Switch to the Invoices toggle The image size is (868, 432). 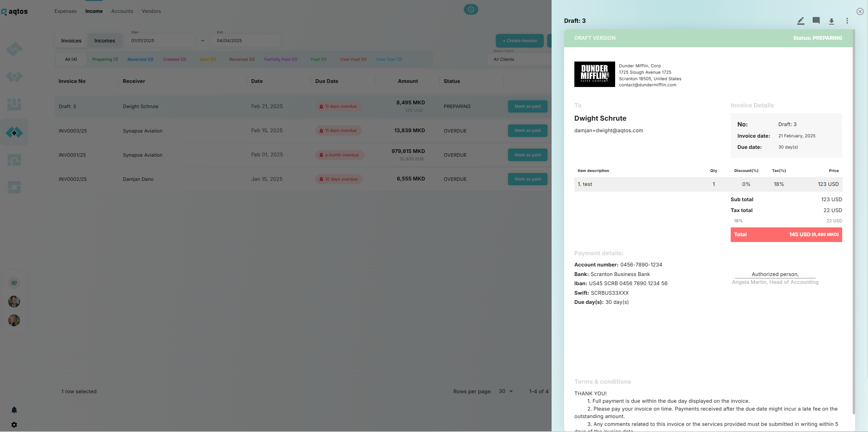(x=71, y=41)
